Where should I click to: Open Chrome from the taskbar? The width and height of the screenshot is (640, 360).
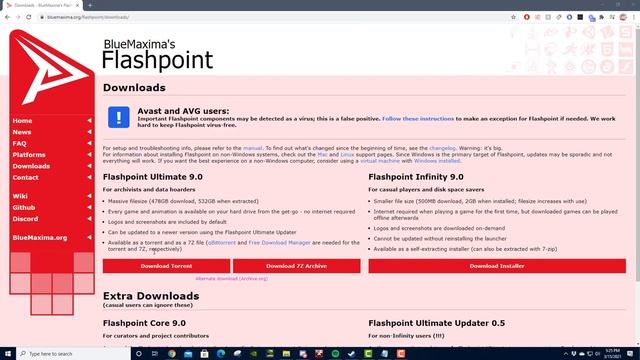coord(172,353)
